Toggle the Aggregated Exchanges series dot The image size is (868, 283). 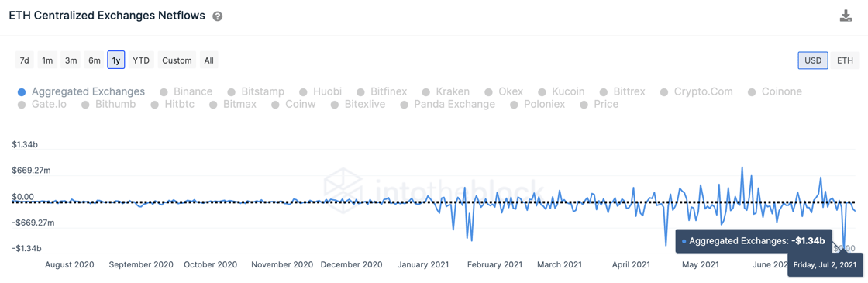(22, 92)
